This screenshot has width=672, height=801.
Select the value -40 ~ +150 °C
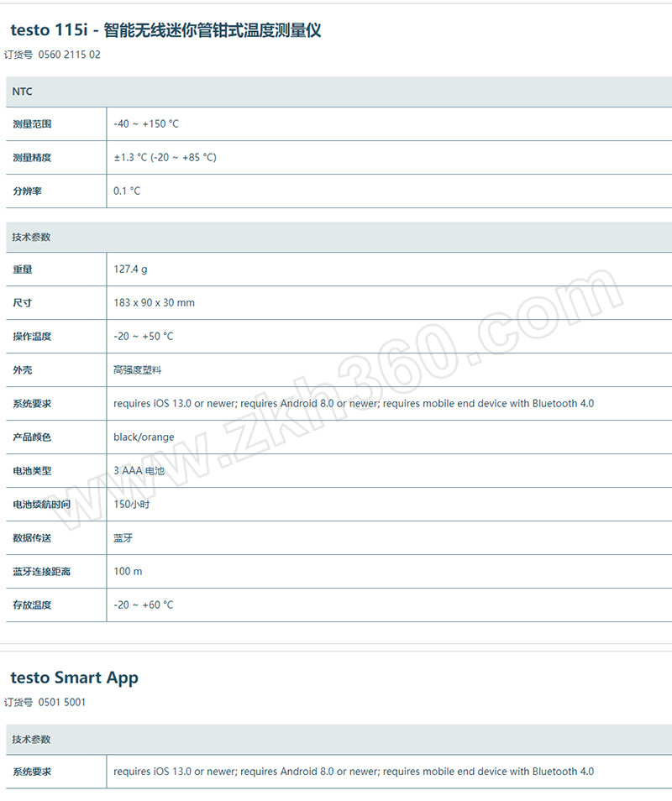[146, 124]
